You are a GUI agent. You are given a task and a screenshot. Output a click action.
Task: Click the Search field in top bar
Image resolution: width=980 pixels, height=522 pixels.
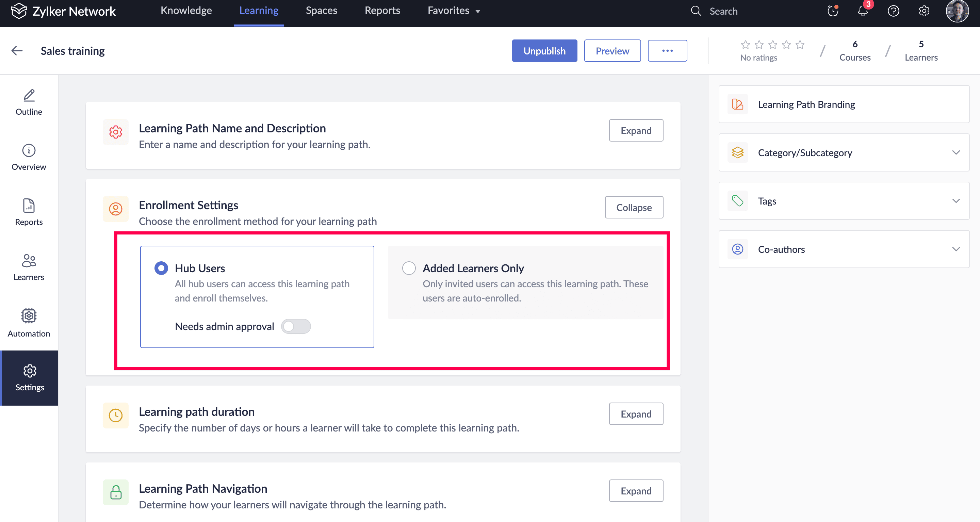pos(723,11)
